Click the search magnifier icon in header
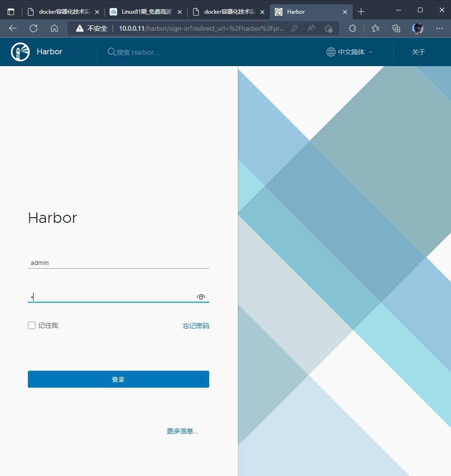Screen dimensions: 451x476 click(x=111, y=52)
